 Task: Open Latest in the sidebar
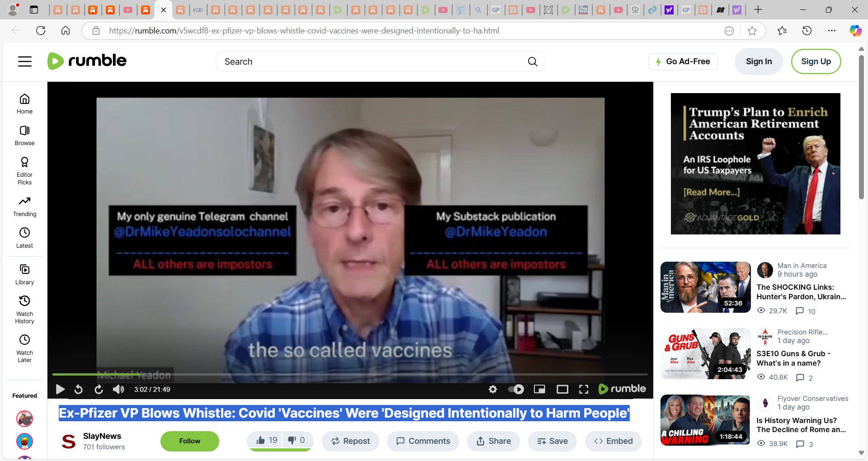(24, 238)
